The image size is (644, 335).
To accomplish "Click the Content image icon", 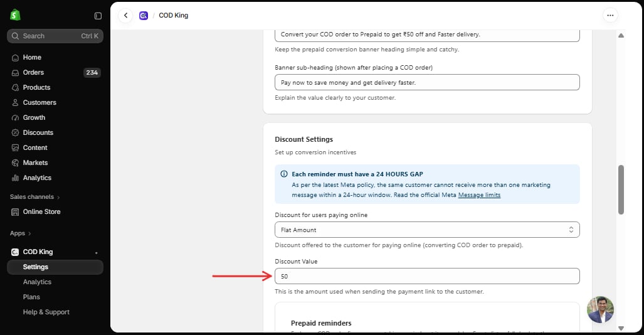I will click(15, 148).
